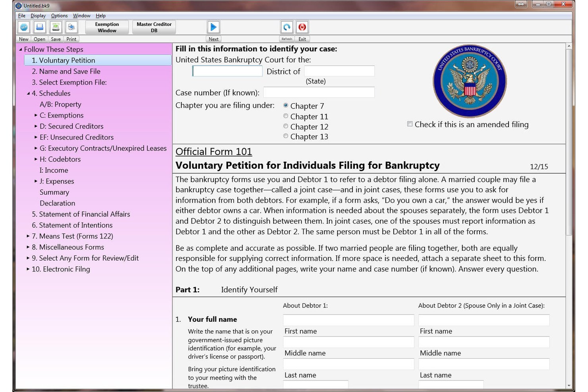Image resolution: width=588 pixels, height=392 pixels.
Task: Click Debtor 1 Last name field
Action: [348, 364]
